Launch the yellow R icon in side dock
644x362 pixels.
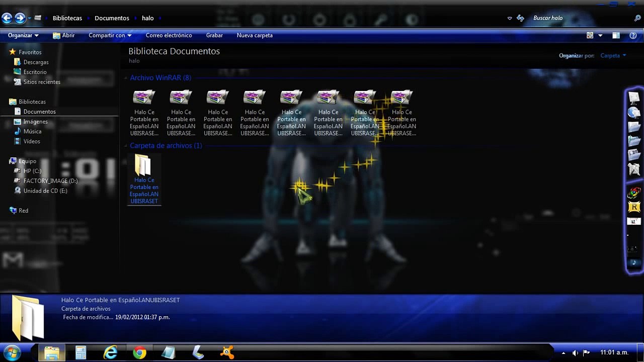634,207
